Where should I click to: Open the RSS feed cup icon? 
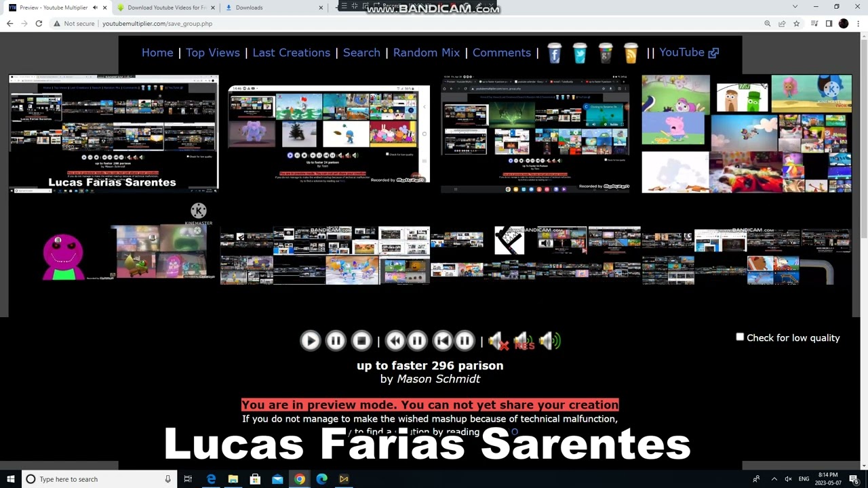click(x=631, y=53)
